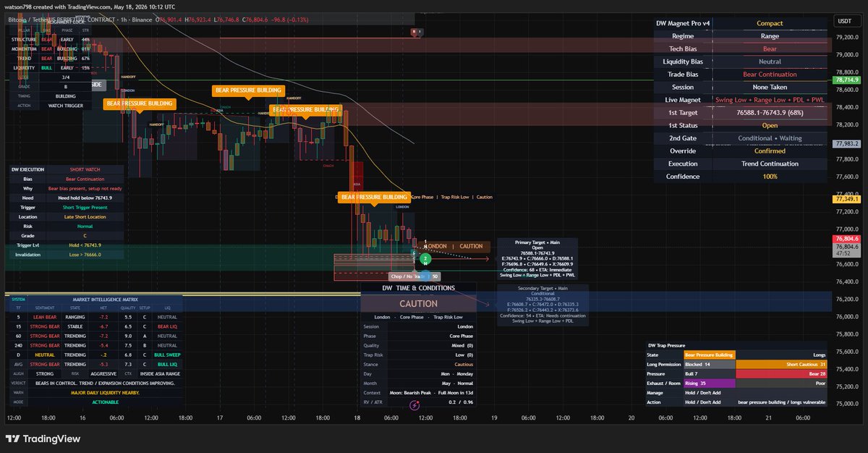
Task: Click the Bull 7 pressure cell
Action: (710, 373)
